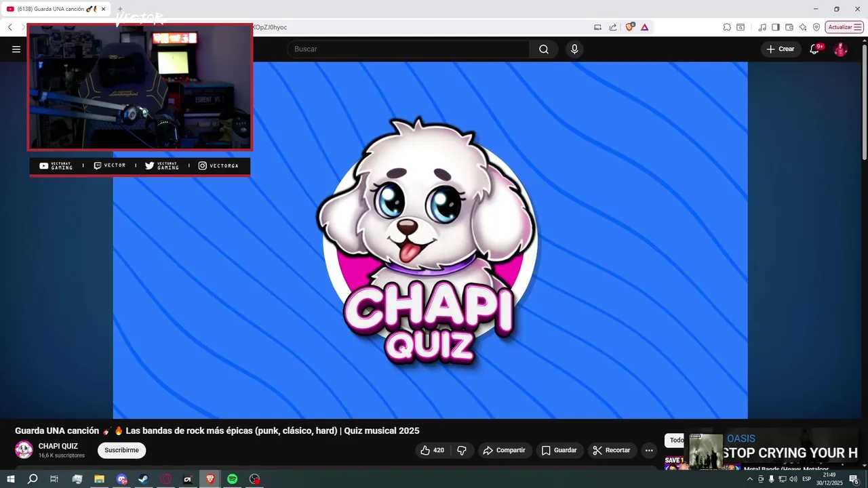Screen dimensions: 868x488
Task: Open the Leo AI sparkle icon
Action: (x=803, y=27)
